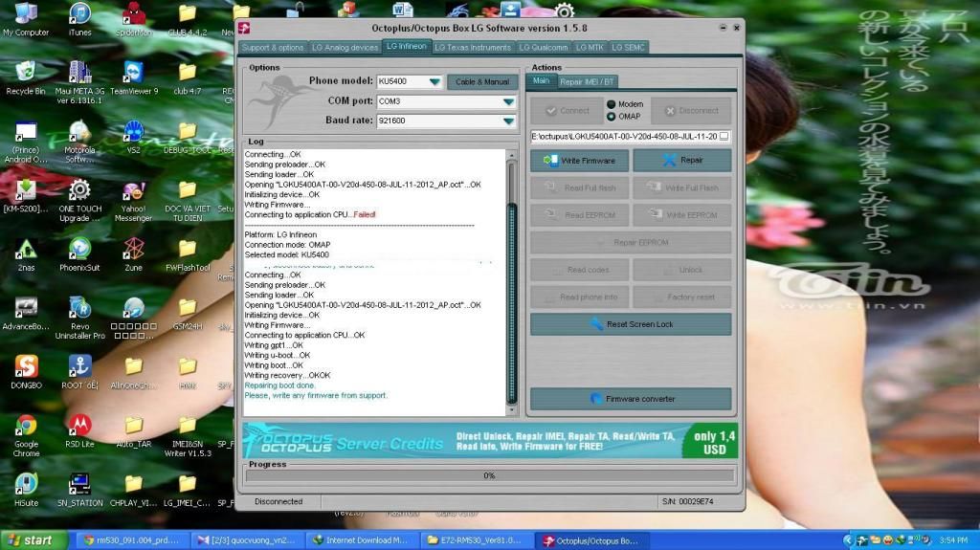Click the log panel vertical scrollbar

(512, 282)
